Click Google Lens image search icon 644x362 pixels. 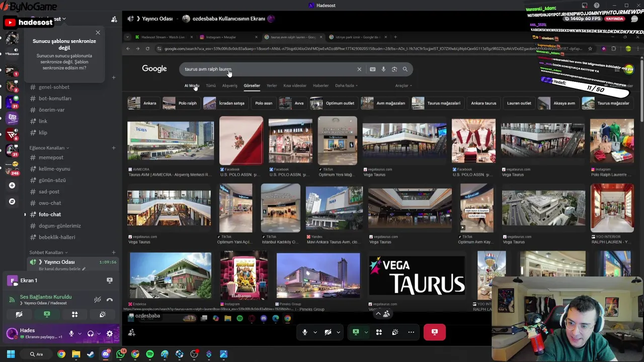coord(394,69)
